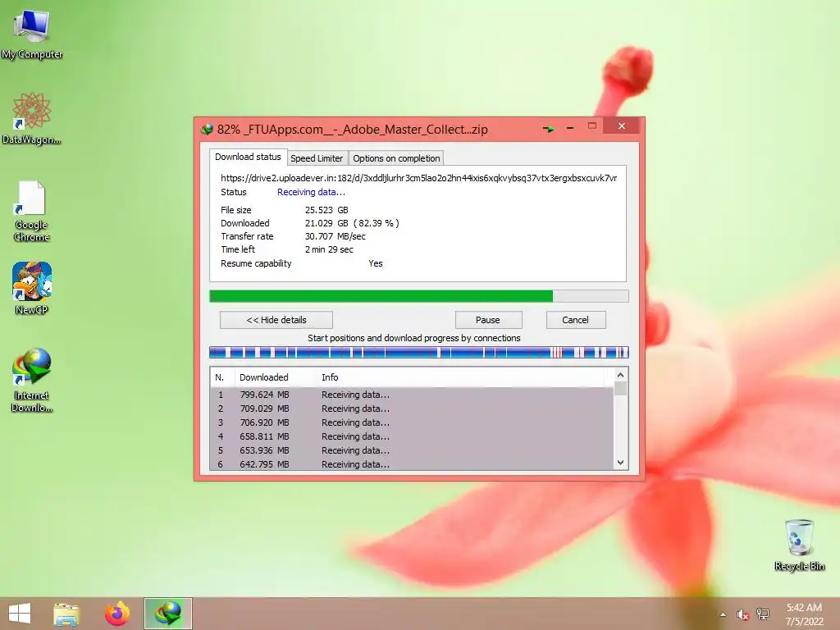Click the uploadever download URL text
840x630 pixels.
point(419,178)
